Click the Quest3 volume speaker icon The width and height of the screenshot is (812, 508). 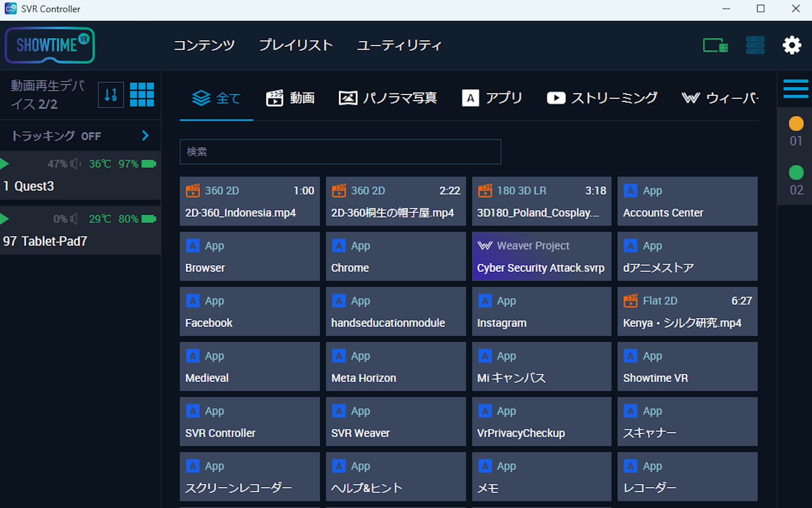click(x=76, y=164)
